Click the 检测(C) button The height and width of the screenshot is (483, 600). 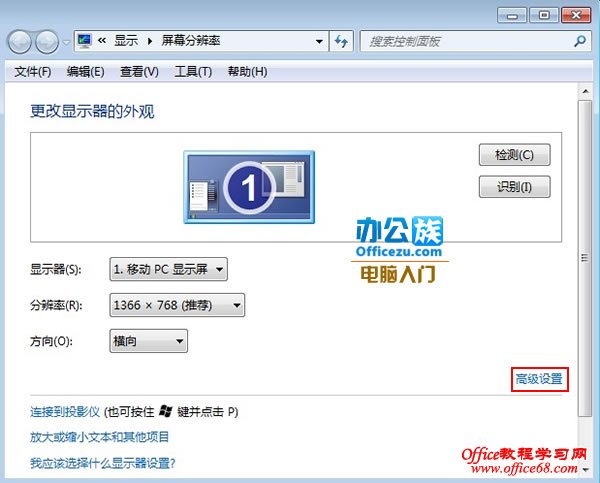click(514, 155)
